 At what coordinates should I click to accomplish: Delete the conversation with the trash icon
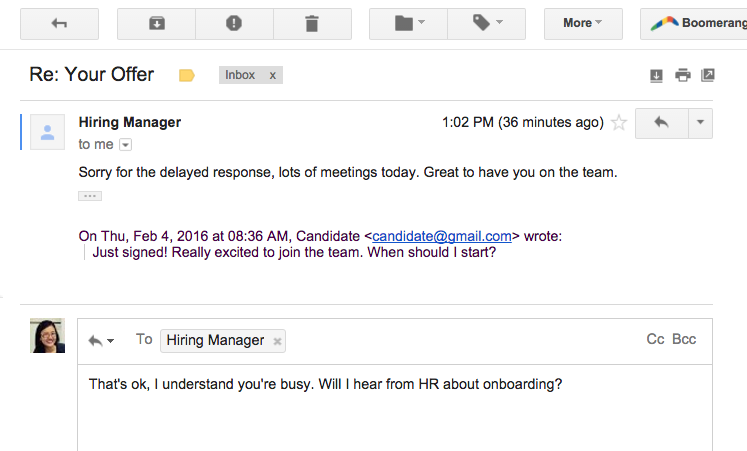coord(312,23)
